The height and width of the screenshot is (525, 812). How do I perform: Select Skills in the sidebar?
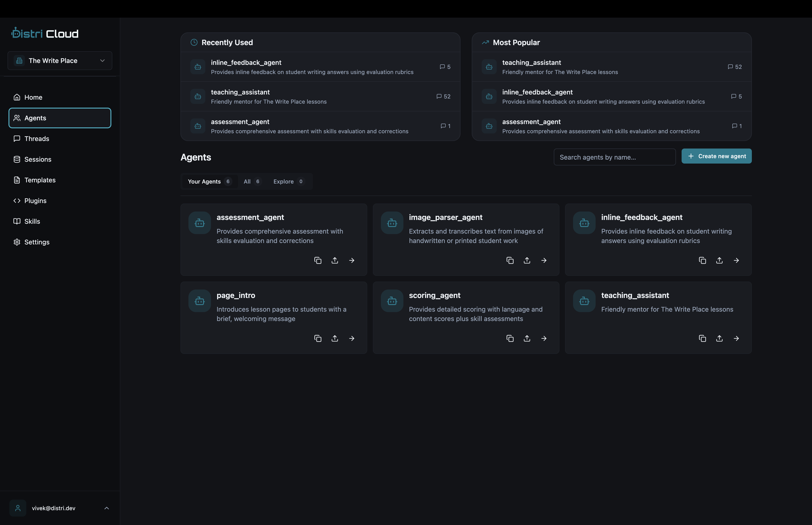[32, 221]
